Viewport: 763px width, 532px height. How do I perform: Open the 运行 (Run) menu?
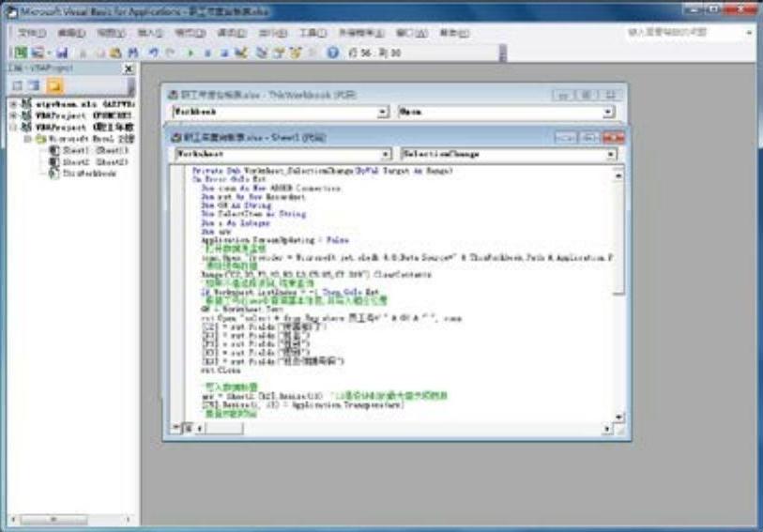272,33
